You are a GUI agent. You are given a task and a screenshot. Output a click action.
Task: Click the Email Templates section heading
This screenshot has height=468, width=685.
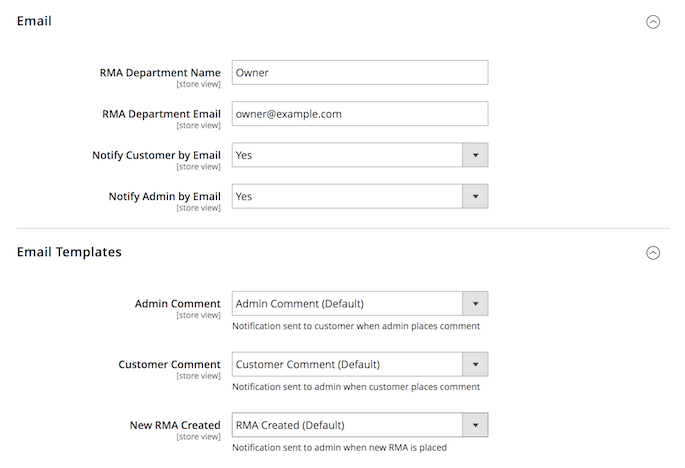pyautogui.click(x=69, y=252)
